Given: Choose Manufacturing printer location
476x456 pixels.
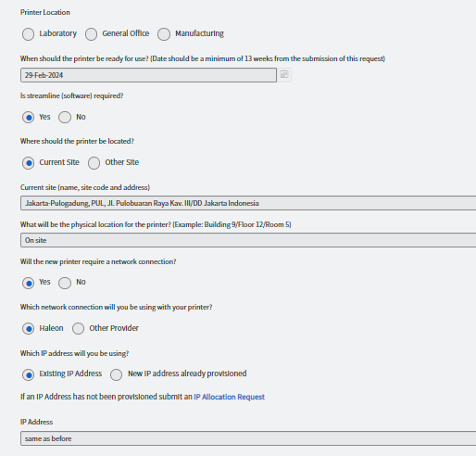Looking at the screenshot, I should click(164, 34).
